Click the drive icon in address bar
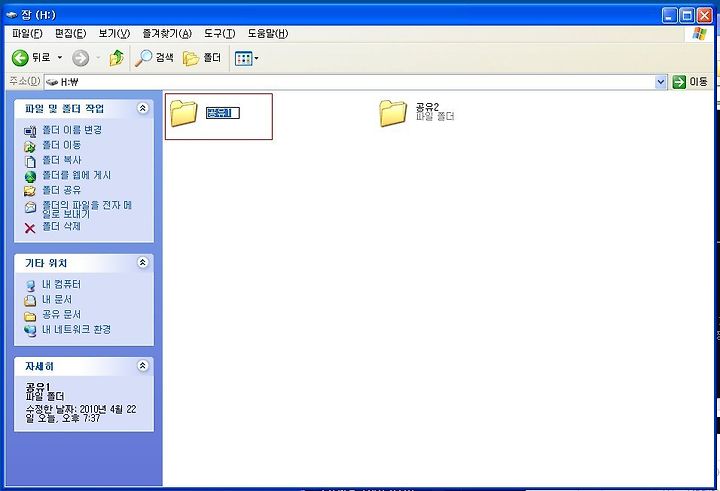720x491 pixels. (52, 82)
